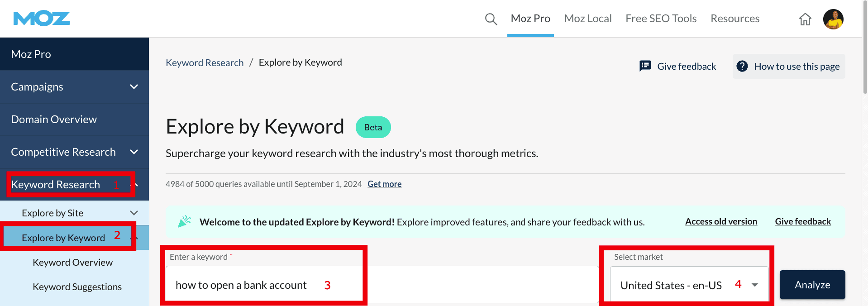Viewport: 868px width, 306px height.
Task: Expand the Campaigns menu chevron
Action: [134, 86]
